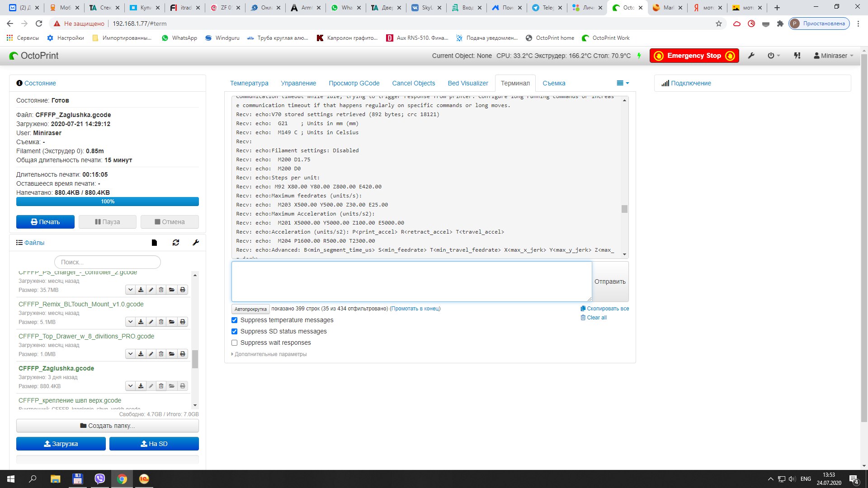This screenshot has height=488, width=868.
Task: Click the Печать print button
Action: pyautogui.click(x=45, y=222)
